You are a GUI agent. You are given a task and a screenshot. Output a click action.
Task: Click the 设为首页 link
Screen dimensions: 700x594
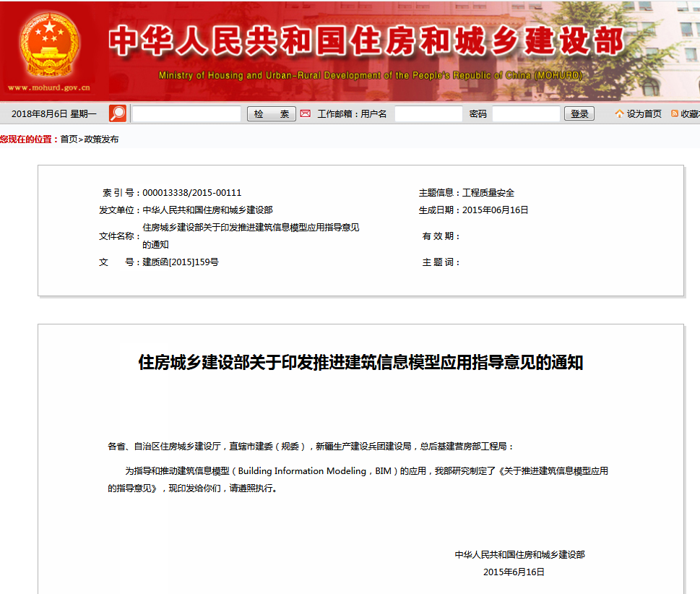[x=644, y=114]
